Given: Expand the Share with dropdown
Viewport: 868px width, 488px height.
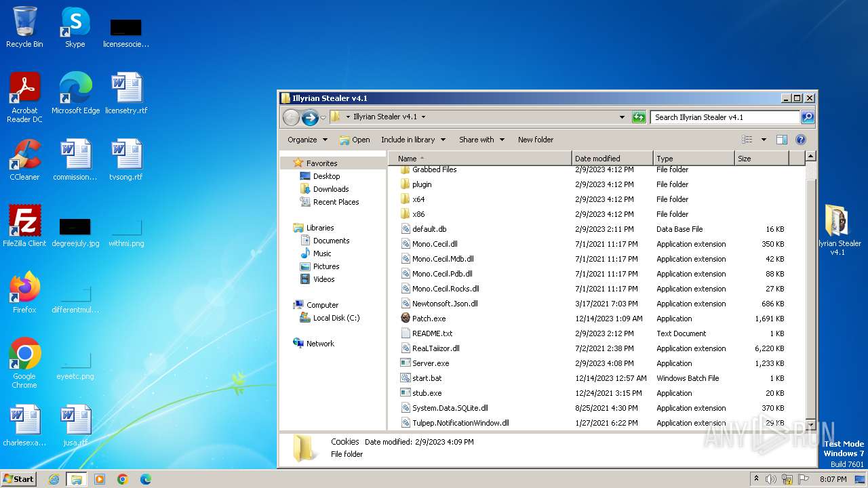Looking at the screenshot, I should coord(481,140).
